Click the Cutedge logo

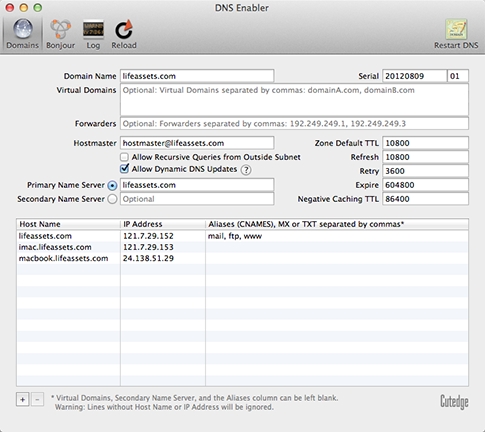[454, 402]
